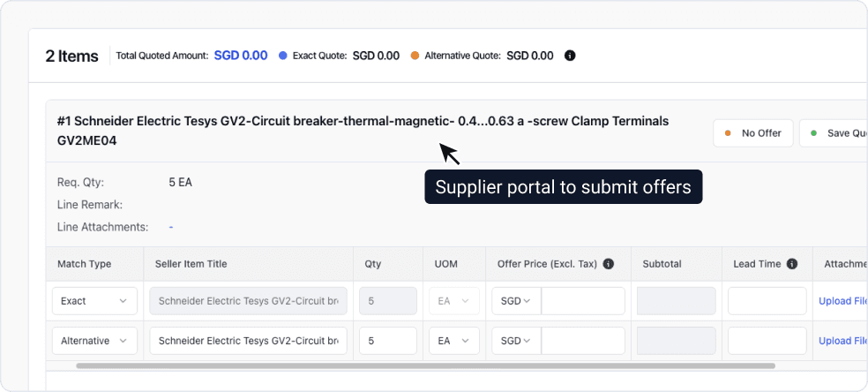This screenshot has height=392, width=868.
Task: Click the orange Alternative Quote dot
Action: (415, 56)
